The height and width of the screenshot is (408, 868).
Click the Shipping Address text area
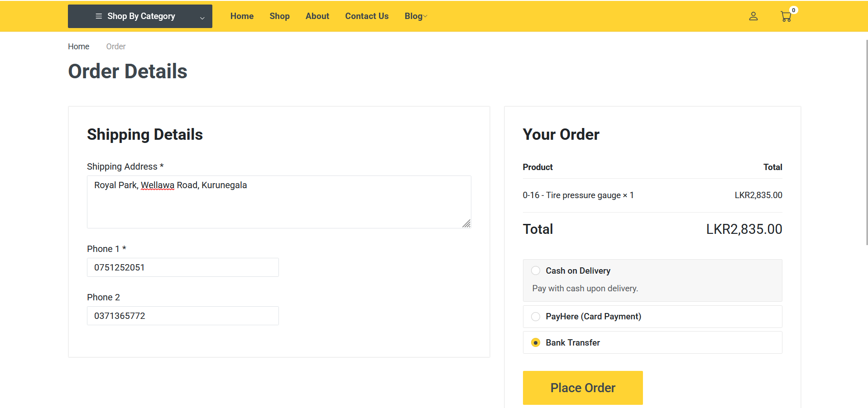coord(278,202)
